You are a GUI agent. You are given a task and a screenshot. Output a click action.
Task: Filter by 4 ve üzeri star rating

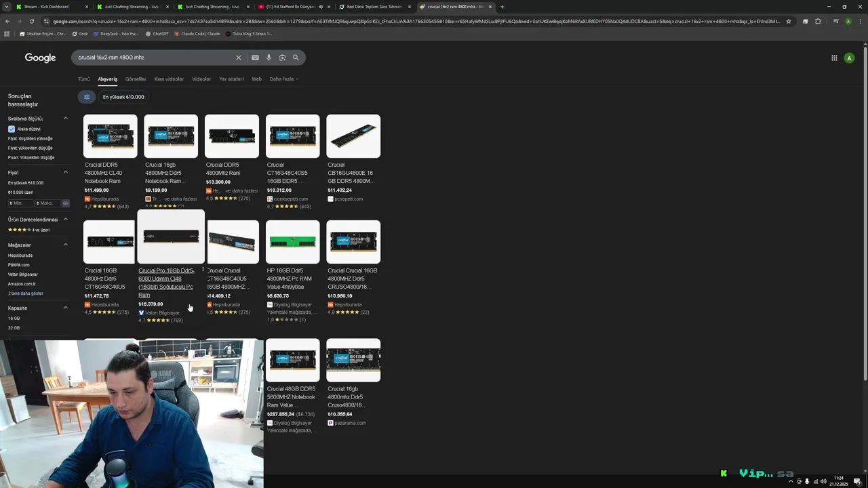(x=28, y=230)
